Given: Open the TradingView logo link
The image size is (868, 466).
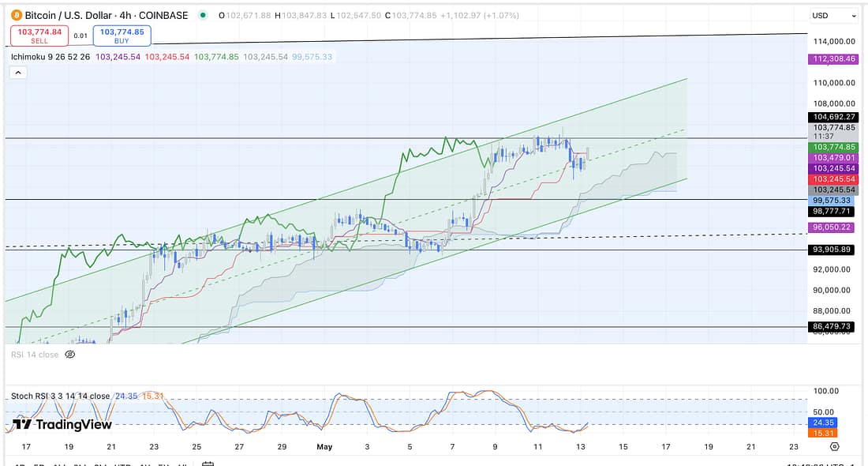Looking at the screenshot, I should pos(62,424).
